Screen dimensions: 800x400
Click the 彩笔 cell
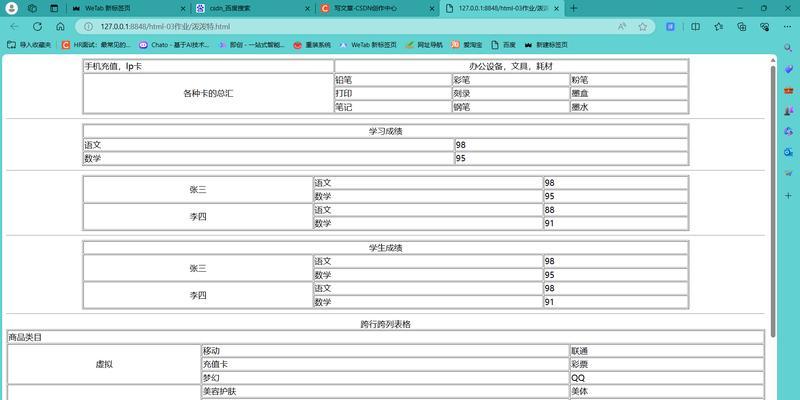(x=510, y=80)
